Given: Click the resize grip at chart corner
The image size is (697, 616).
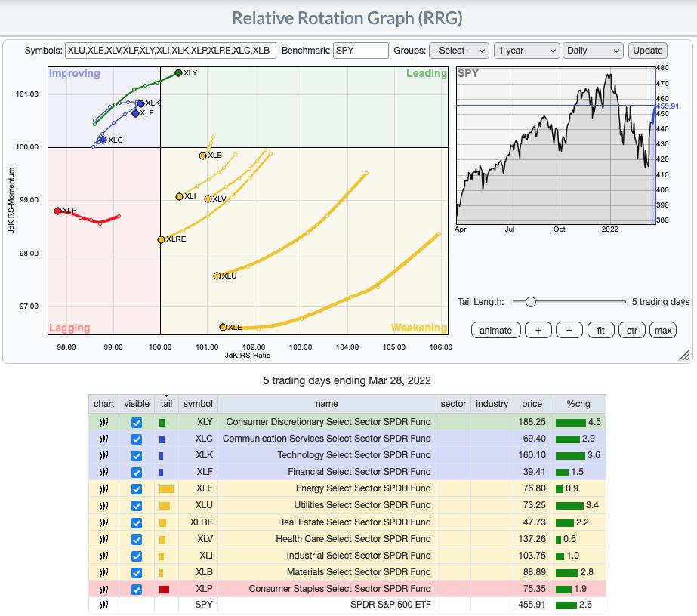Looking at the screenshot, I should click(684, 355).
